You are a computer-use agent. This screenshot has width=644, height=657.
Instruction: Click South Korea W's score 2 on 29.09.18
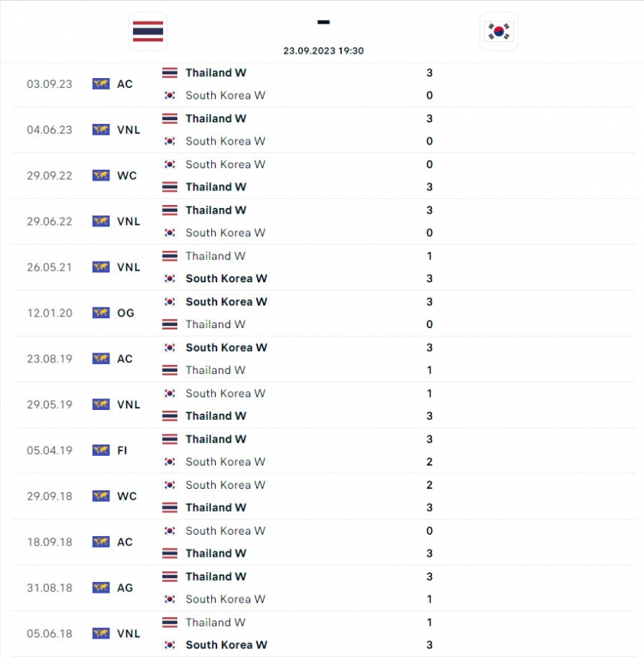(x=429, y=485)
